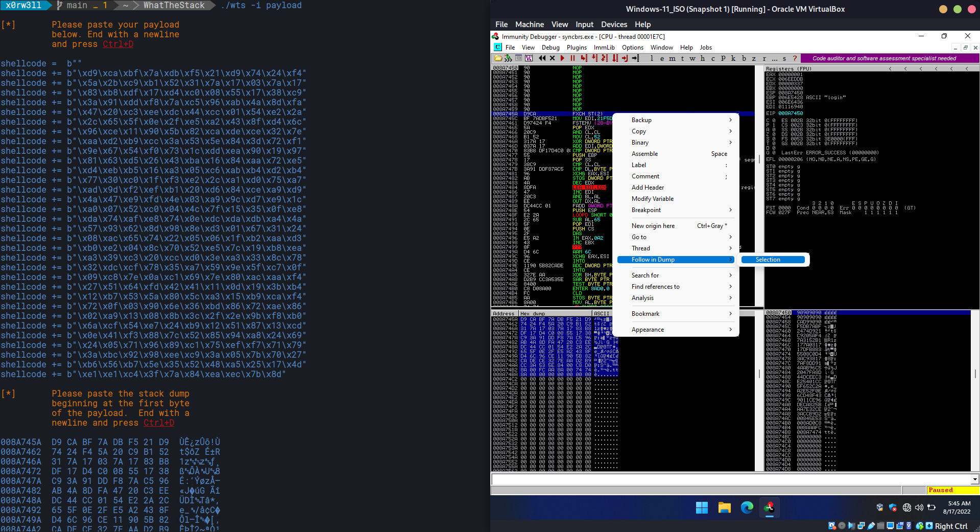The height and width of the screenshot is (532, 980).
Task: Expand the Go to submenu
Action: pyautogui.click(x=676, y=237)
